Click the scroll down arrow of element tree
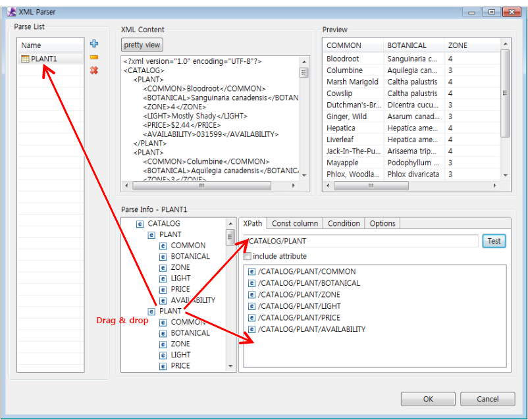Image resolution: width=528 pixels, height=420 pixels. pos(230,366)
